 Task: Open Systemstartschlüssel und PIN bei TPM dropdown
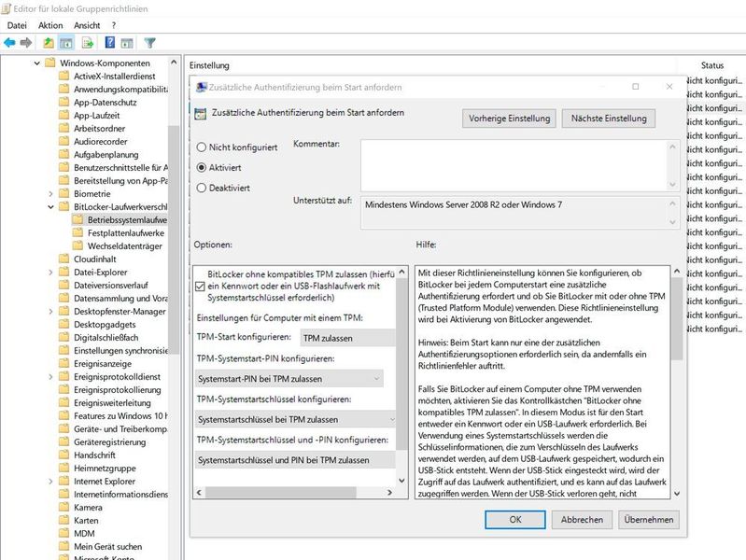pyautogui.click(x=295, y=460)
